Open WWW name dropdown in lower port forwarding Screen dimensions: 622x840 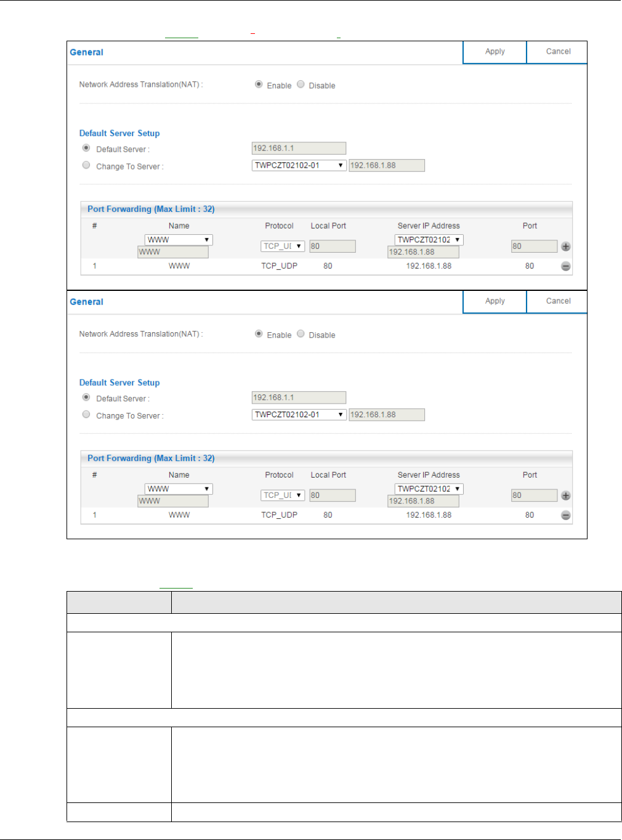click(x=179, y=489)
